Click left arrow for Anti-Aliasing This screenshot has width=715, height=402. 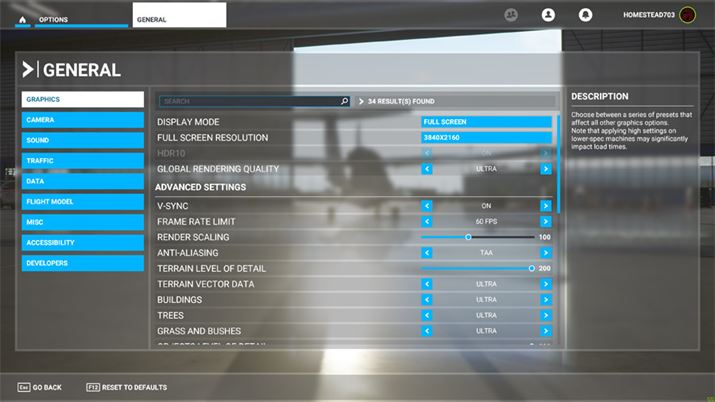[x=427, y=253]
